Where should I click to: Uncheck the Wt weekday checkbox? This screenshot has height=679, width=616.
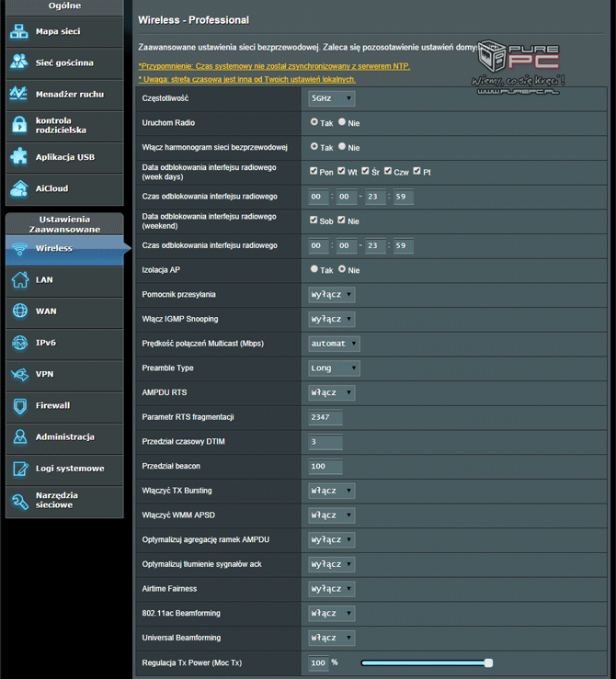point(341,171)
